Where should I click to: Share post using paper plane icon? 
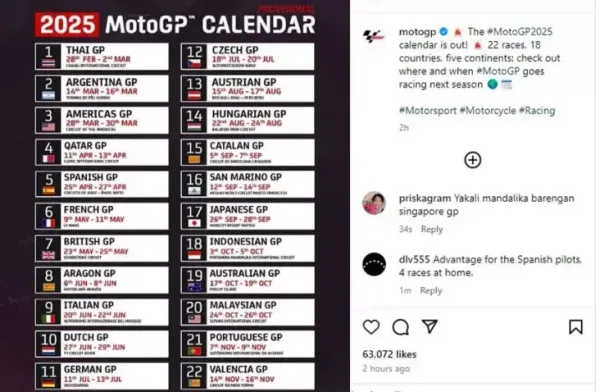(429, 327)
